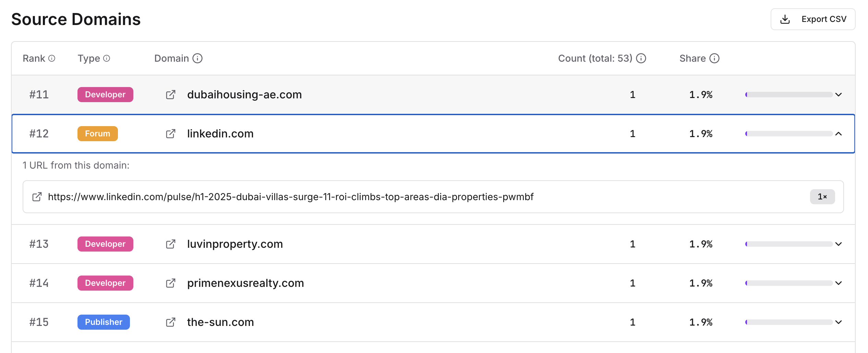Open the external link icon beside the LinkedIn pulse URL
Image resolution: width=868 pixels, height=353 pixels.
point(37,197)
